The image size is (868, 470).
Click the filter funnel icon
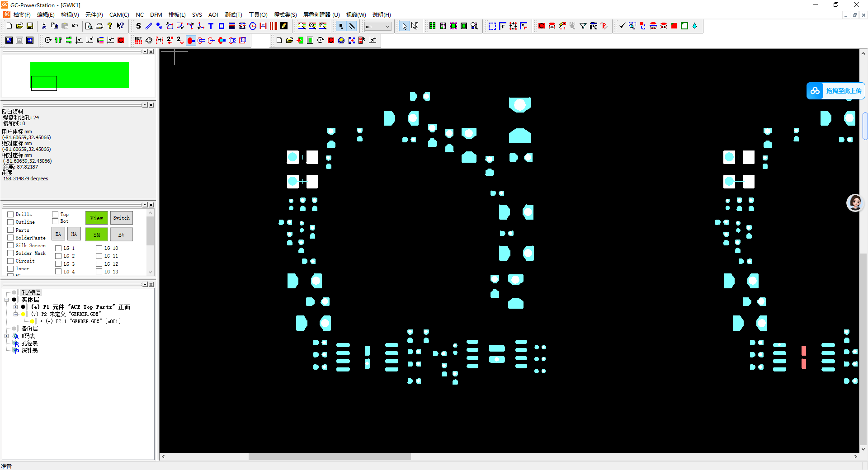pos(583,26)
